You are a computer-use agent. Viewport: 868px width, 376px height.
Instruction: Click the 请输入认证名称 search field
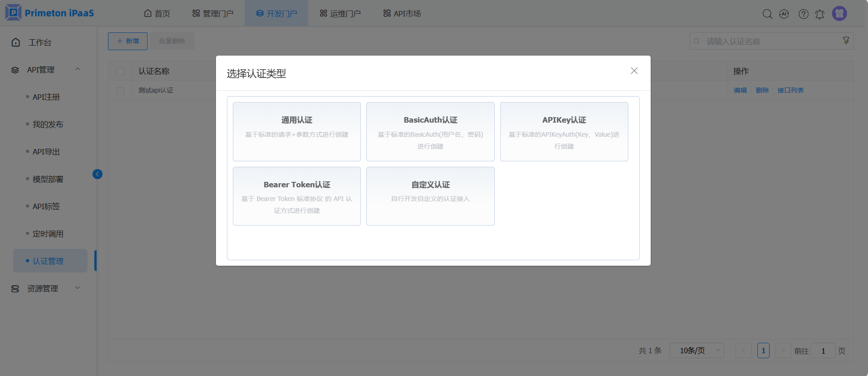770,41
